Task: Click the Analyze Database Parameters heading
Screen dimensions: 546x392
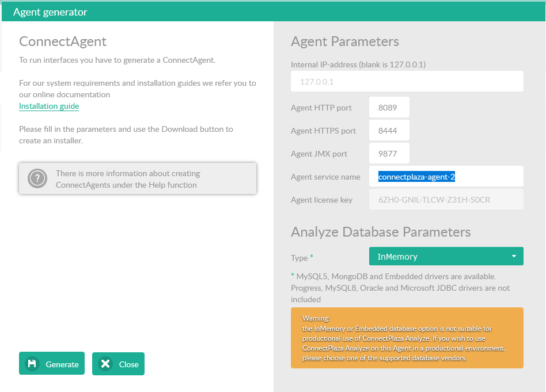Action: point(381,232)
